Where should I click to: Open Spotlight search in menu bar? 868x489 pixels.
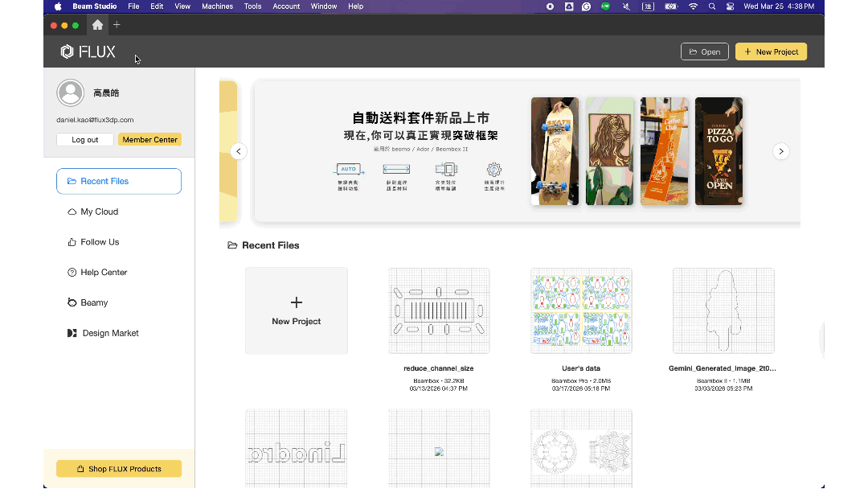tap(712, 6)
